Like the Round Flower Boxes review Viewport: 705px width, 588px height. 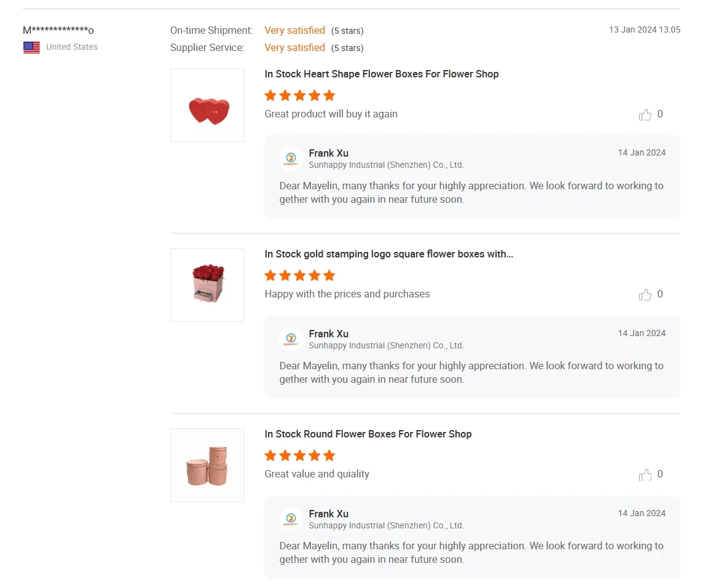pyautogui.click(x=645, y=475)
